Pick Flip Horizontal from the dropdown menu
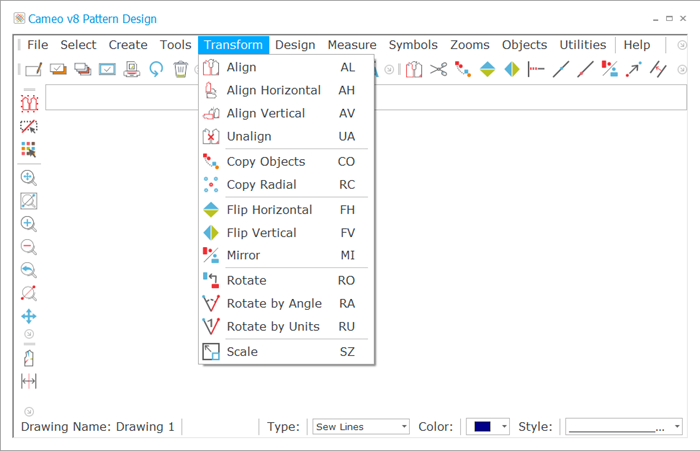 point(286,210)
